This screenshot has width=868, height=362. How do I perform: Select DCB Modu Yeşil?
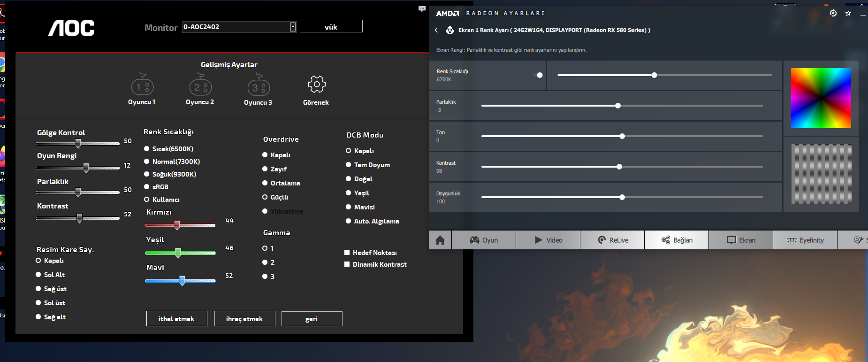[349, 193]
